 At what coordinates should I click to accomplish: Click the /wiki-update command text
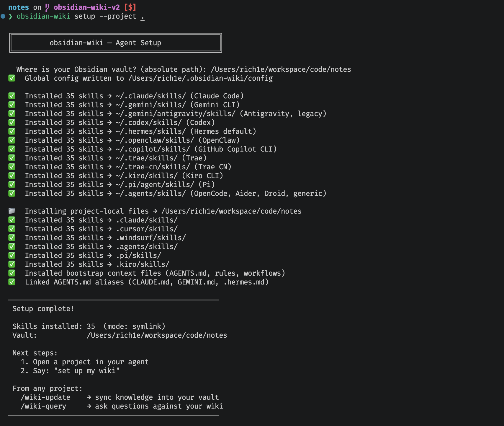click(x=45, y=397)
